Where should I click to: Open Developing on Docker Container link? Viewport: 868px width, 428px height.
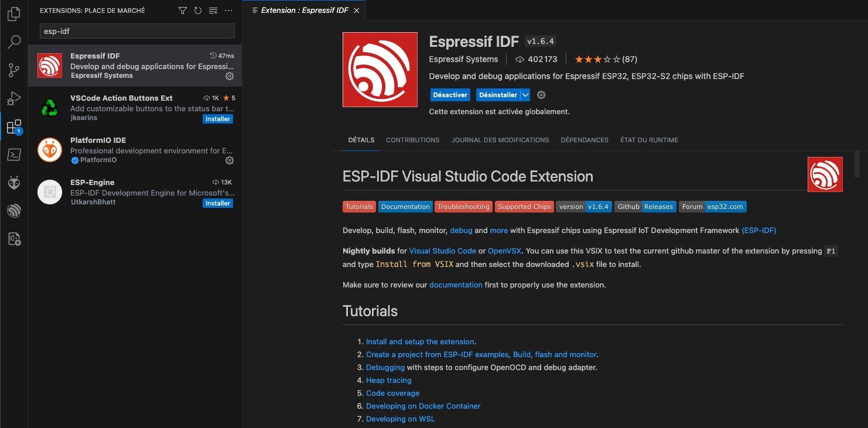[x=423, y=406]
